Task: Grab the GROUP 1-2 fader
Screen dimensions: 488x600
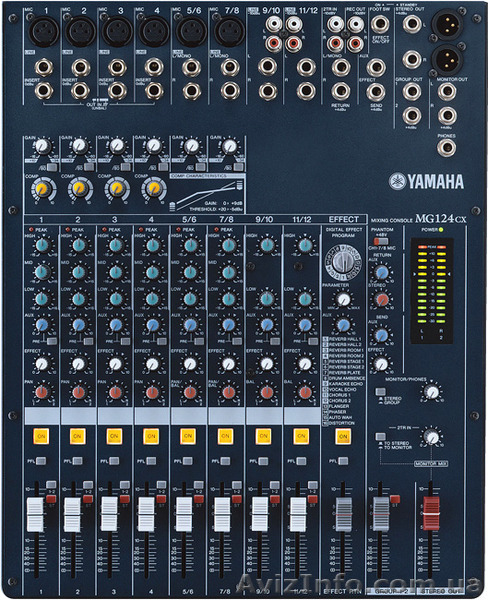Action: click(x=381, y=514)
